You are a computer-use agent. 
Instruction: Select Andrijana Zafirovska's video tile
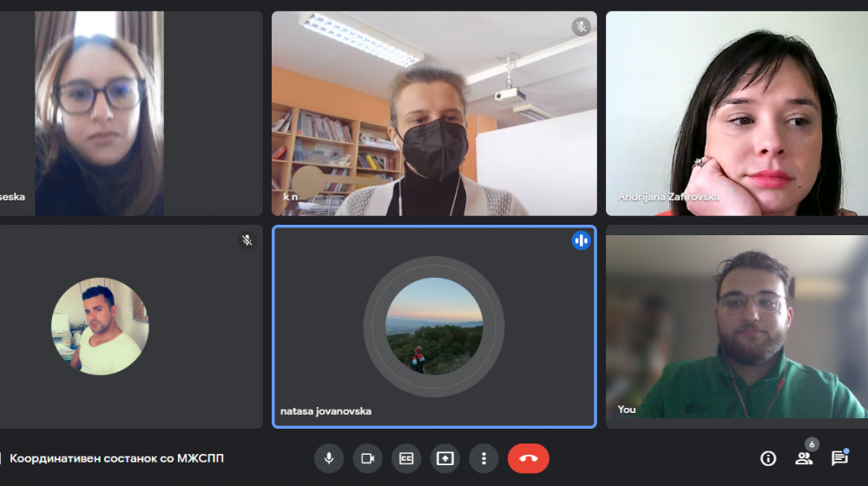[737, 114]
